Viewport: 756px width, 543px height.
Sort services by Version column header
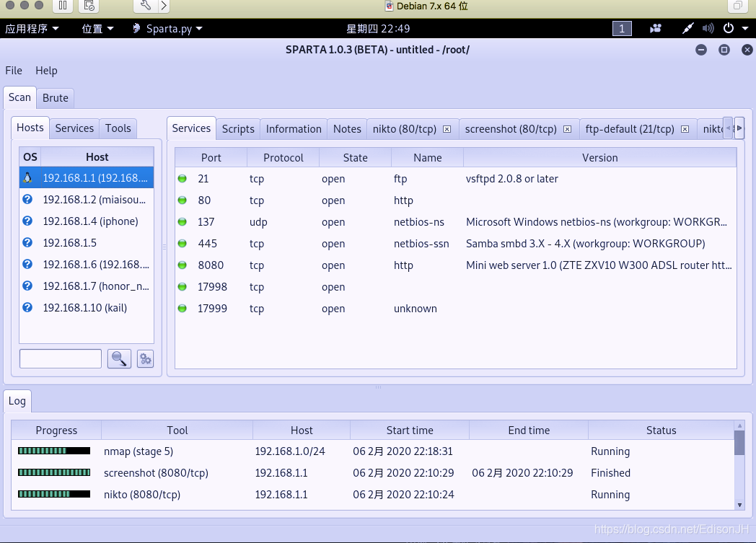[x=599, y=157]
